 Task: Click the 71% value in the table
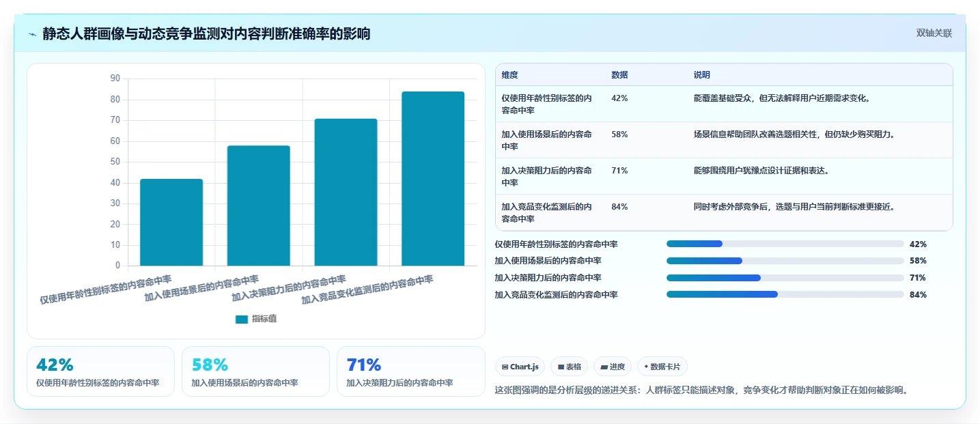pyautogui.click(x=619, y=171)
